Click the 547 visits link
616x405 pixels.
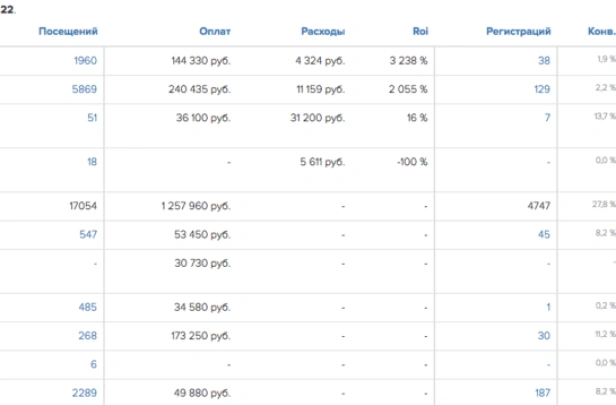88,234
